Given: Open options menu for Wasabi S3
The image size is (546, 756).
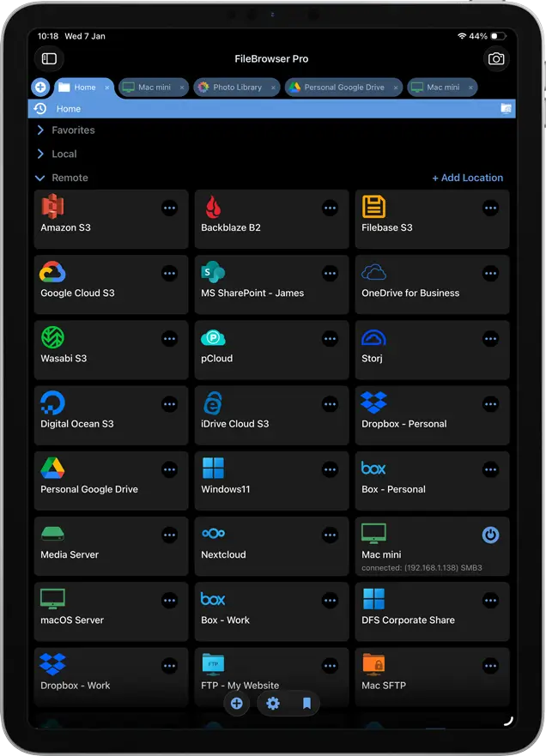Looking at the screenshot, I should click(169, 339).
